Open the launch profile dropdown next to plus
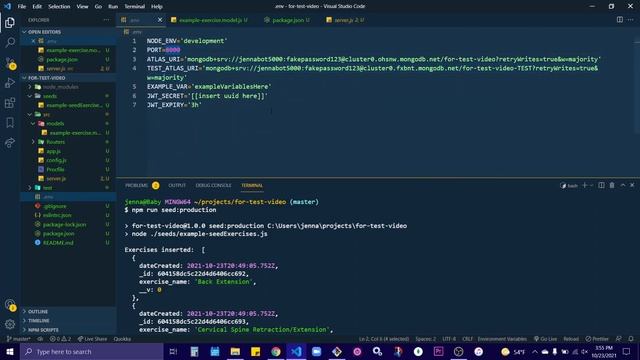 pyautogui.click(x=591, y=186)
